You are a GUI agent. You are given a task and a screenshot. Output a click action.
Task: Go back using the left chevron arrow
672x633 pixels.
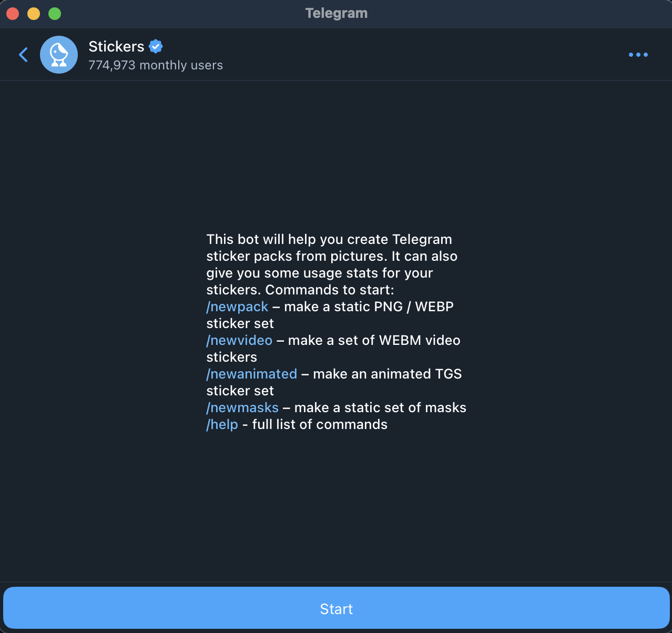click(x=23, y=55)
